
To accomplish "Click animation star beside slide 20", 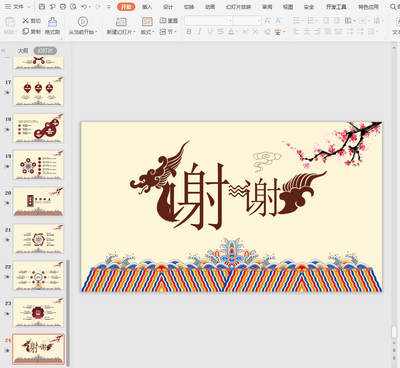I will click(x=7, y=203).
